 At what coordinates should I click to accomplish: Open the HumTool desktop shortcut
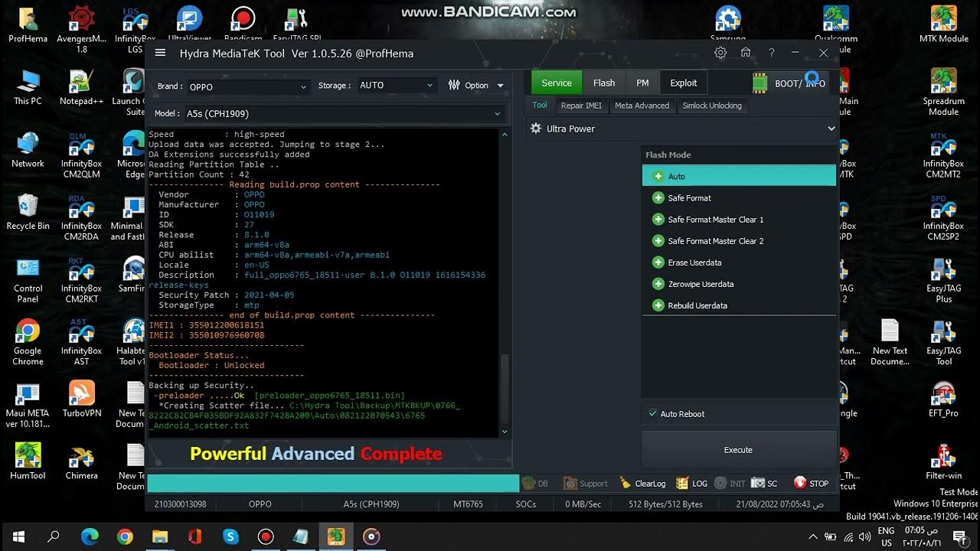(x=28, y=461)
